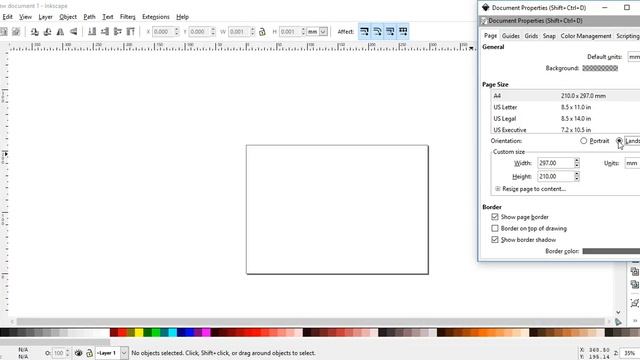The width and height of the screenshot is (640, 360).
Task: Toggle Show page border checkbox
Action: 495,217
